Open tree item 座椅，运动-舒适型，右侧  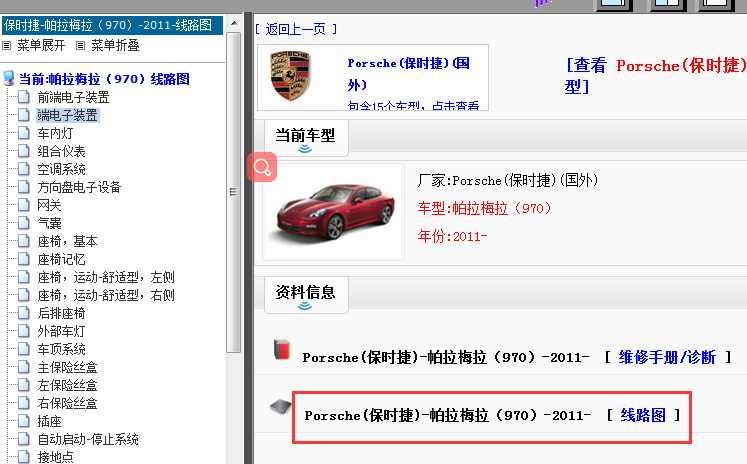tap(106, 295)
